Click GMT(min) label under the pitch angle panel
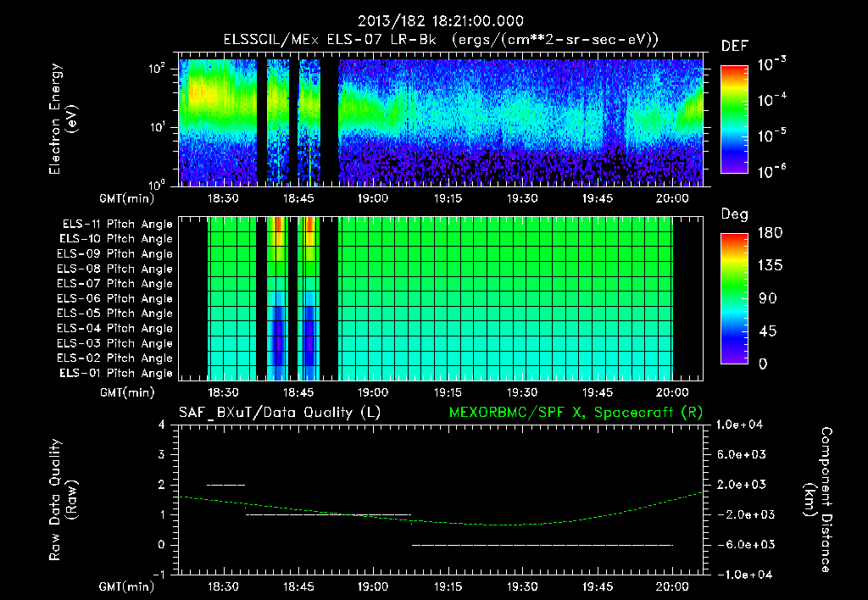Viewport: 868px width, 600px height. click(127, 393)
